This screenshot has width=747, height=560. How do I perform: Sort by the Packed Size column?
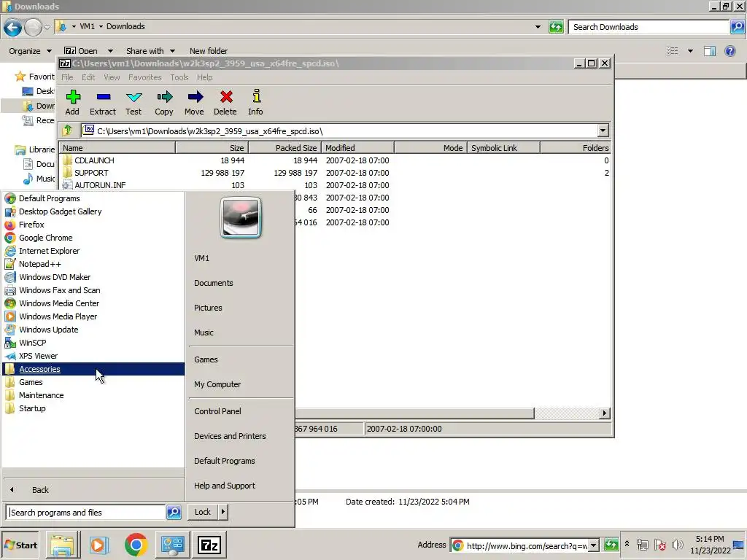(x=285, y=148)
